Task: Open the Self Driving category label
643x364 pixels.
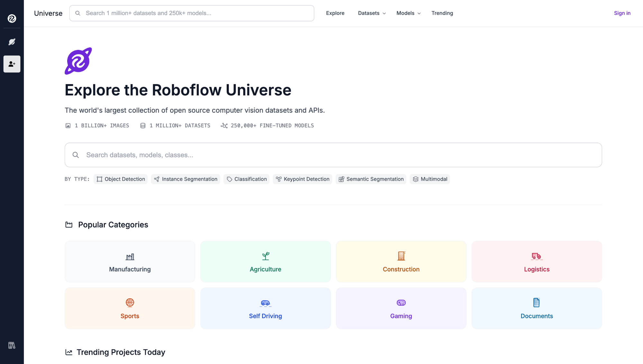Action: (266, 316)
